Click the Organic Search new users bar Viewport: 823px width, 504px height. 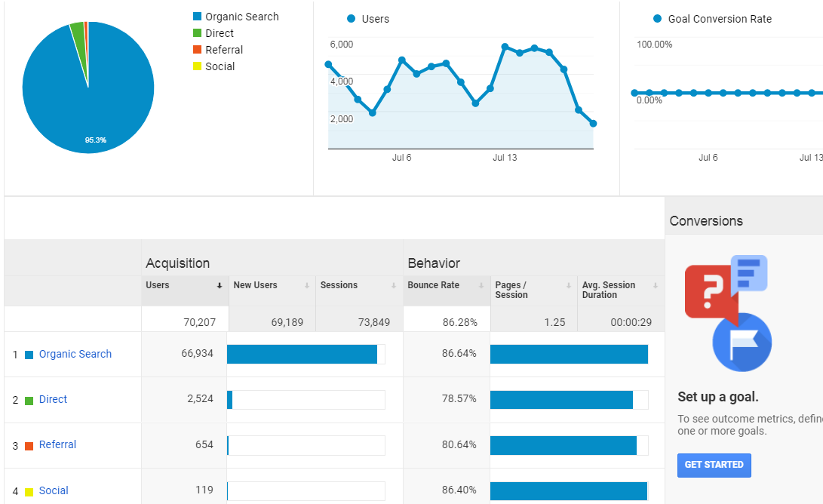302,355
